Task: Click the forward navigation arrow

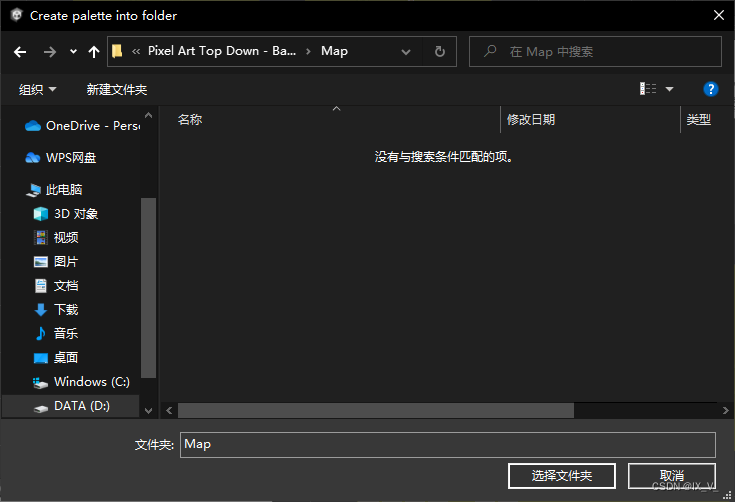Action: 50,52
